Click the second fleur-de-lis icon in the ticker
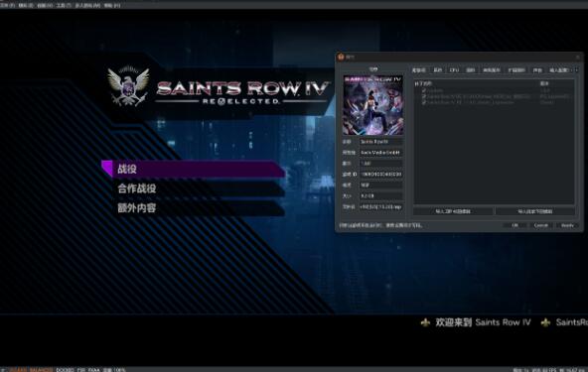Screen dimensions: 588x372 click(x=545, y=322)
